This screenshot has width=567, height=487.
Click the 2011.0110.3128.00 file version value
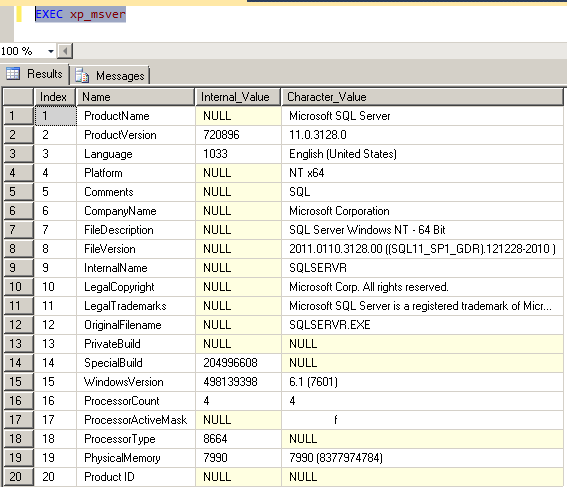(422, 249)
